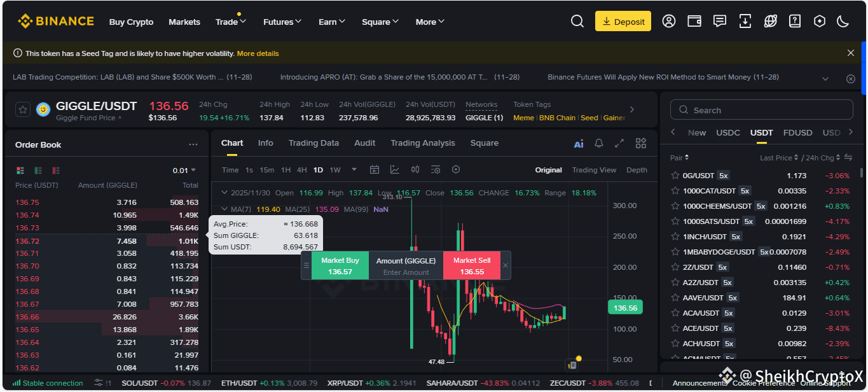Open the language globe icon
Screen dimensions: 868x392
point(771,21)
